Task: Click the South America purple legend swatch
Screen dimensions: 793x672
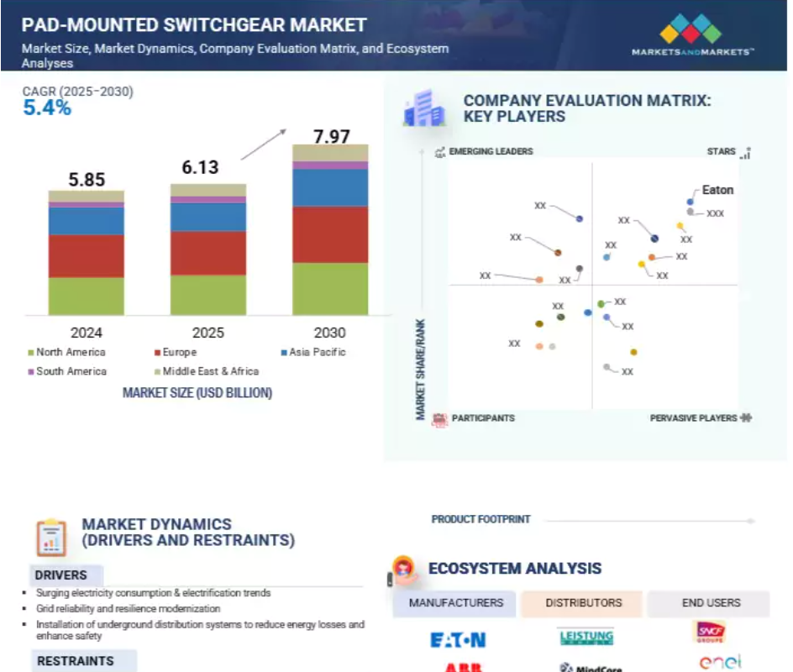Action: pos(31,371)
